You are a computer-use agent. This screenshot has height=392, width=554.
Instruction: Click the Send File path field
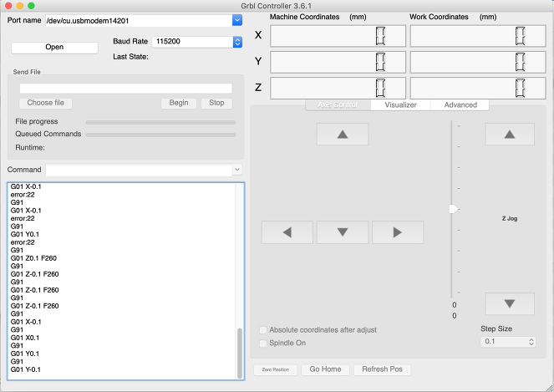(126, 89)
